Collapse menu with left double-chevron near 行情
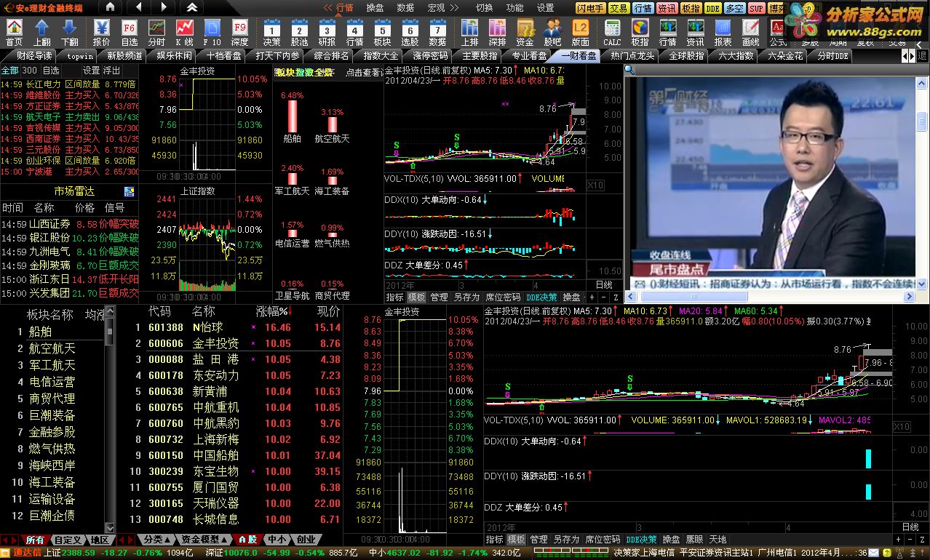Image resolution: width=930 pixels, height=560 pixels. [x=328, y=8]
